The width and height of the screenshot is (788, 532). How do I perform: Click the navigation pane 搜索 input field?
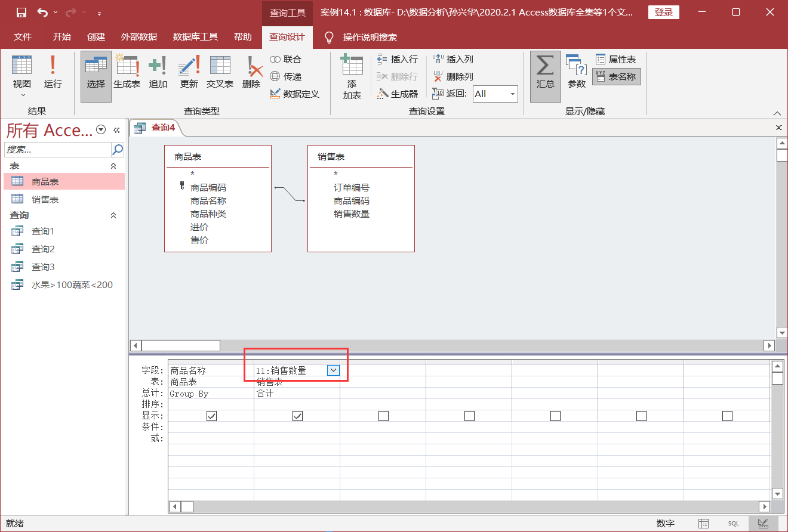(x=58, y=149)
